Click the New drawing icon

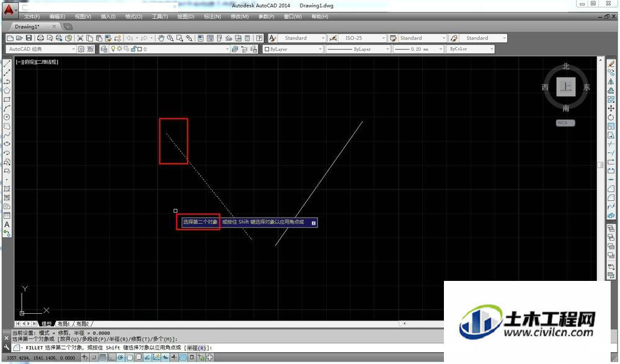[11, 38]
